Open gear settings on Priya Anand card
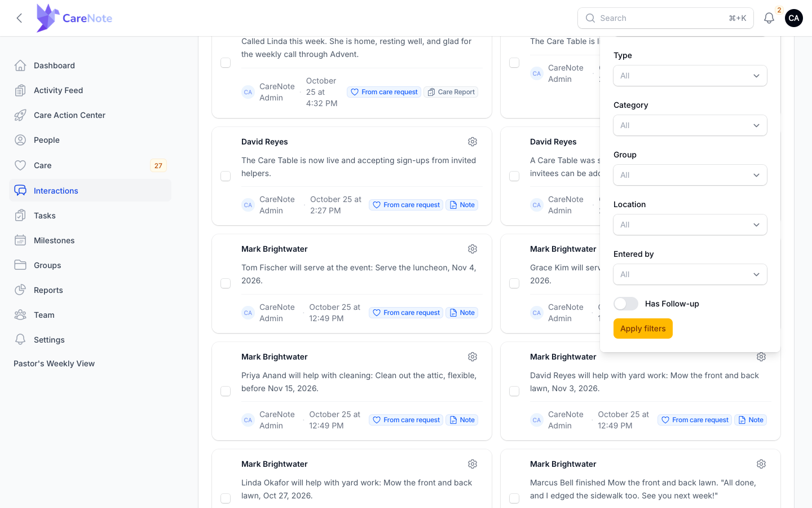The width and height of the screenshot is (812, 508). coord(473,357)
